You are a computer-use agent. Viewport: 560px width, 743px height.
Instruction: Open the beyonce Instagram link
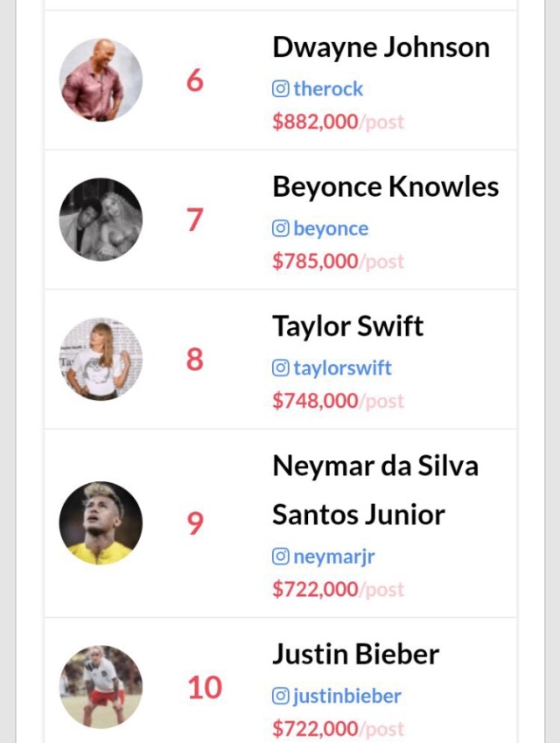click(331, 229)
